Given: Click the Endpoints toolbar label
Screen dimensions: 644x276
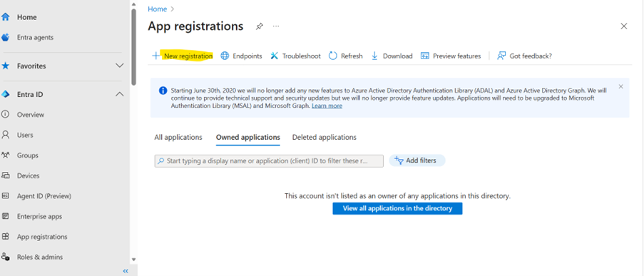Looking at the screenshot, I should [247, 56].
